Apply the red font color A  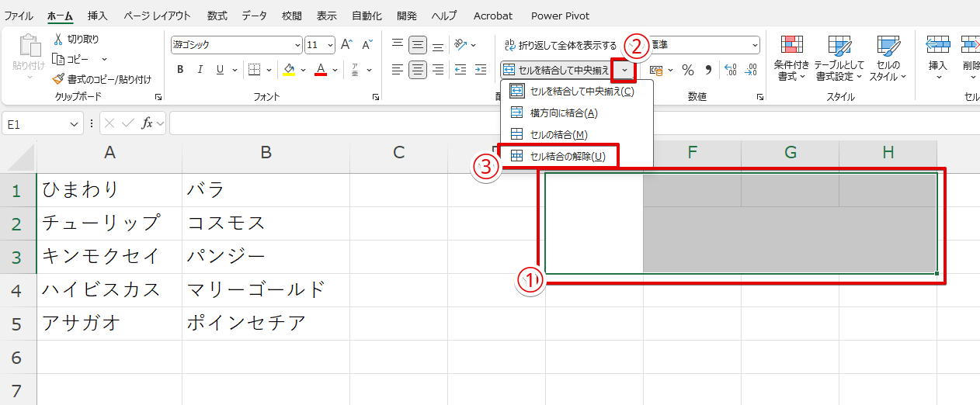tap(321, 70)
